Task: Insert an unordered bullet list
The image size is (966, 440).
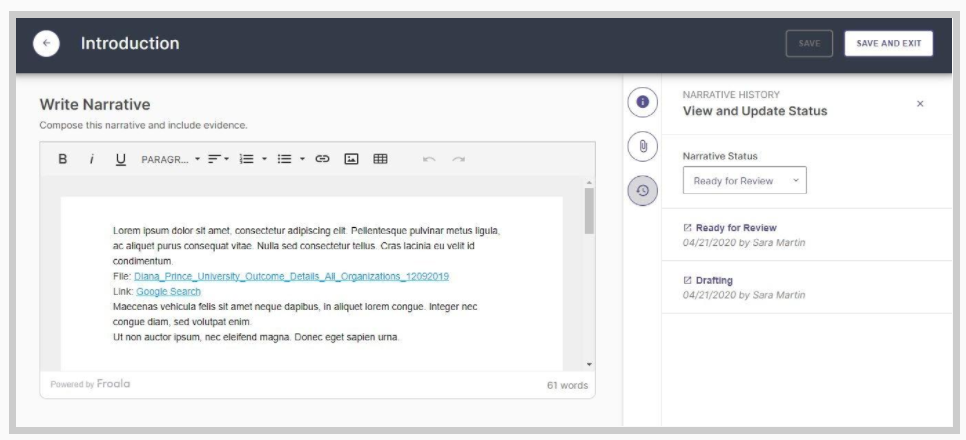Action: click(284, 159)
